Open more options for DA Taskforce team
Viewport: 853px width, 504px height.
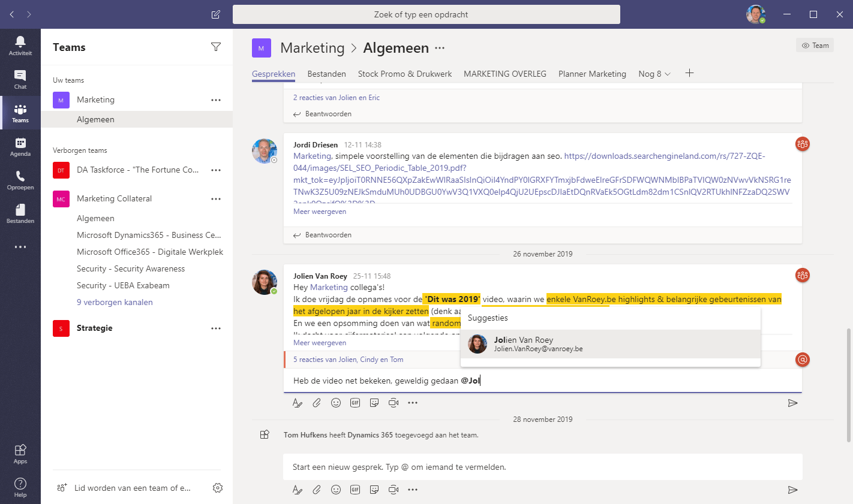[216, 170]
